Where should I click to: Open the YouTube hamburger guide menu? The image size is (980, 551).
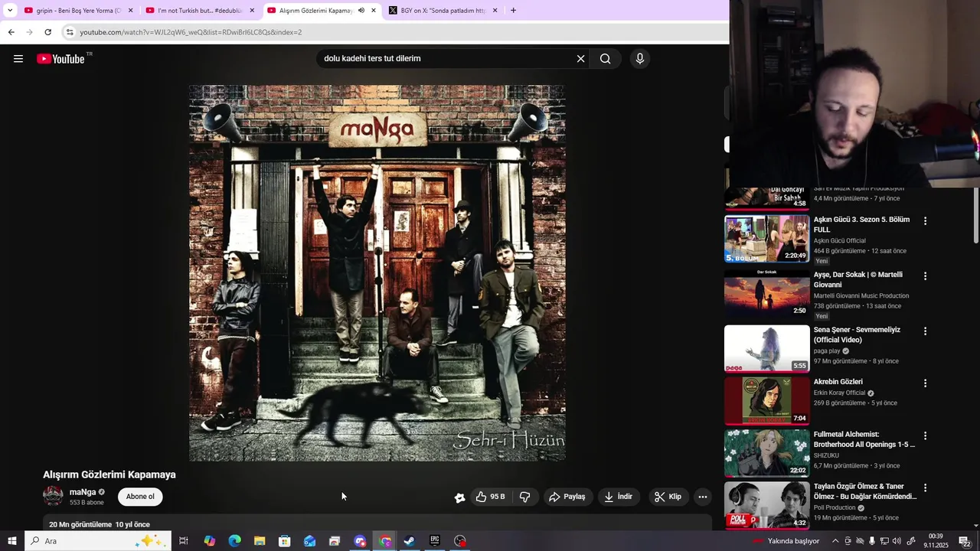pos(18,59)
